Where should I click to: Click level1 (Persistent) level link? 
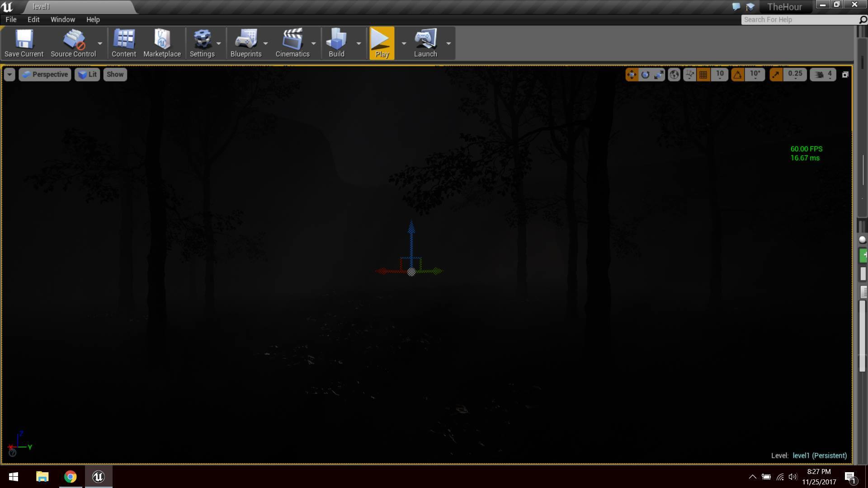coord(820,455)
